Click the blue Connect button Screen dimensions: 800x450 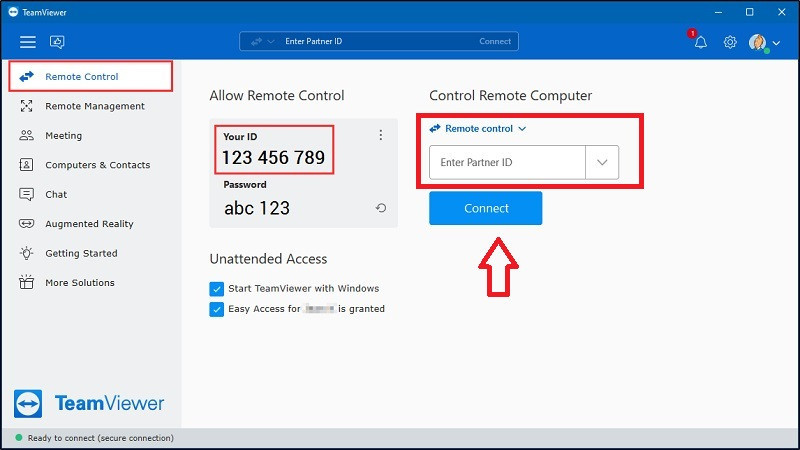[486, 208]
